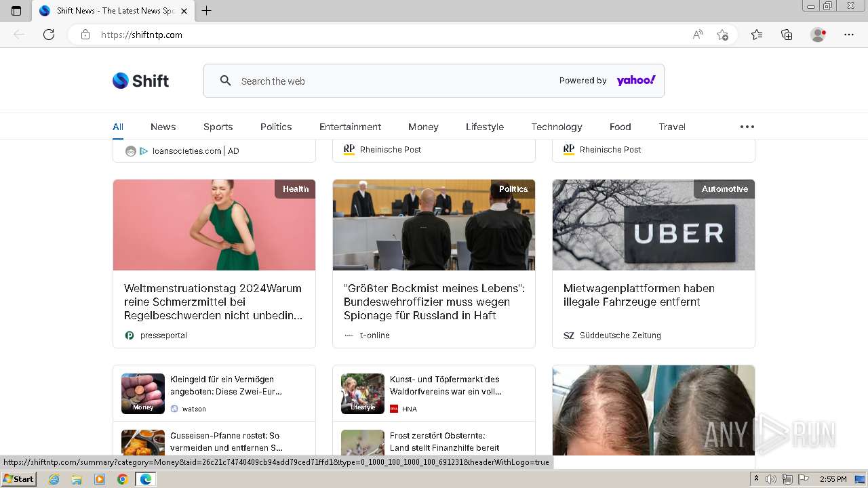868x488 pixels.
Task: Click the HNA source label
Action: (410, 409)
